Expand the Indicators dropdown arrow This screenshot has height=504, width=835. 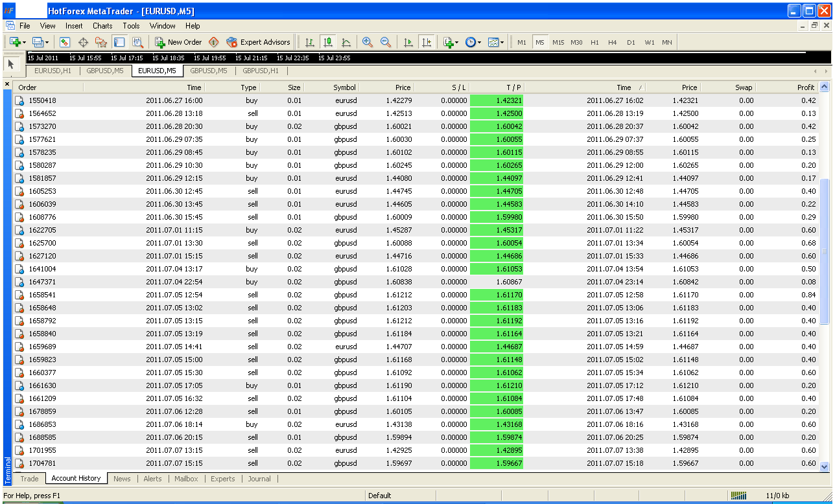(457, 43)
